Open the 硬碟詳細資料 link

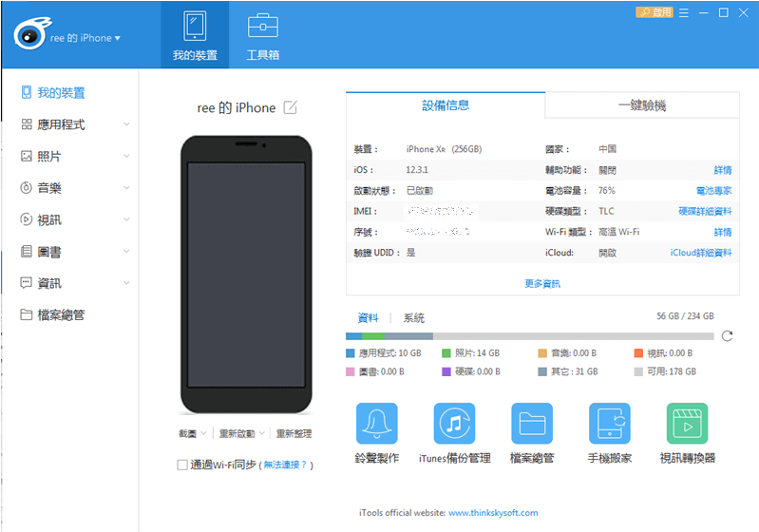pos(705,211)
